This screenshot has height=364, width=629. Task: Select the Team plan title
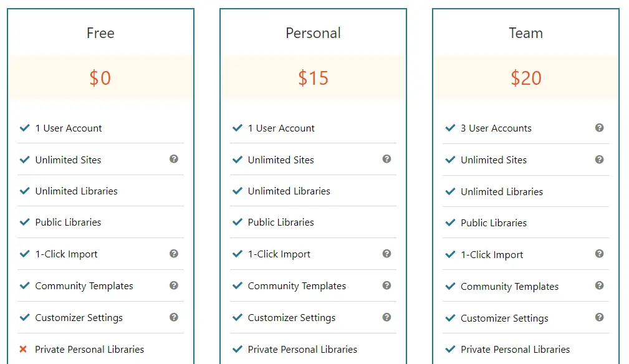click(x=526, y=33)
